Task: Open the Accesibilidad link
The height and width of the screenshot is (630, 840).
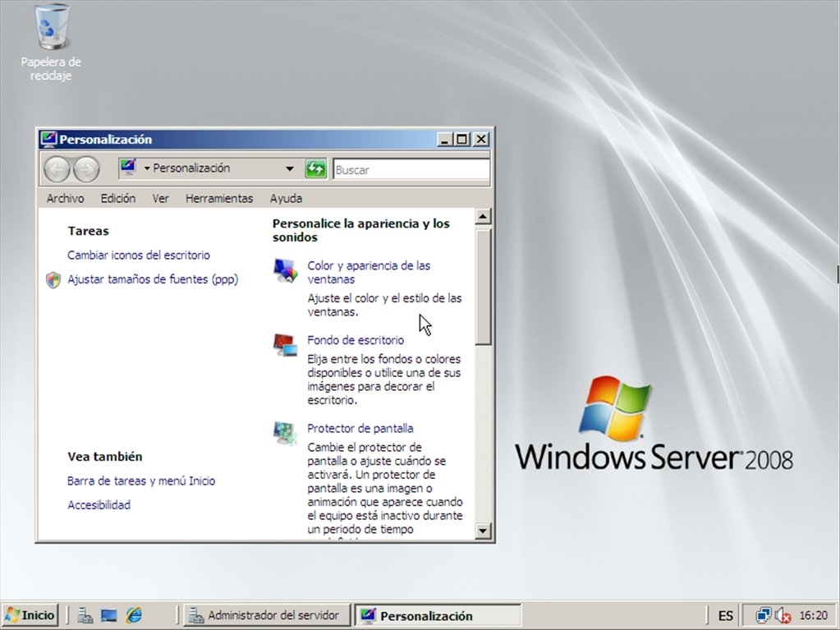Action: pos(99,504)
